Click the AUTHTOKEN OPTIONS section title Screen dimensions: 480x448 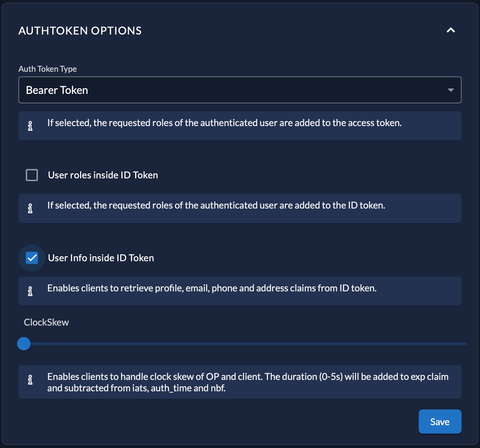[x=80, y=31]
